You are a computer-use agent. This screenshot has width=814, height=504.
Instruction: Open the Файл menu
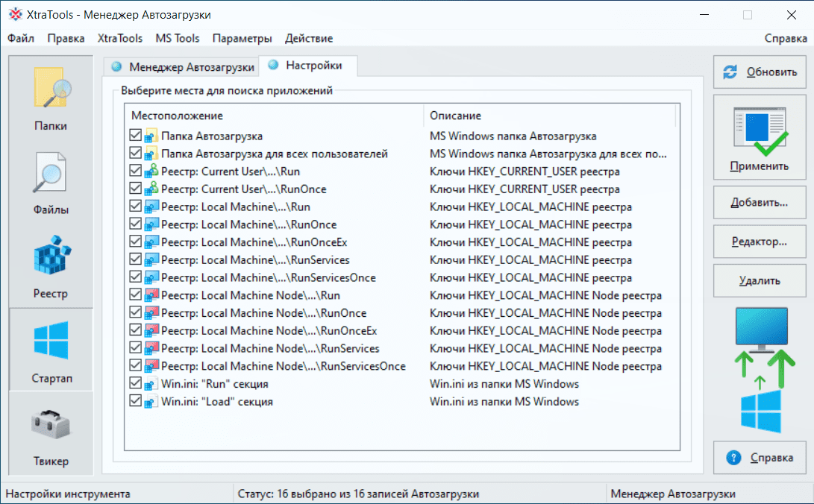click(21, 38)
